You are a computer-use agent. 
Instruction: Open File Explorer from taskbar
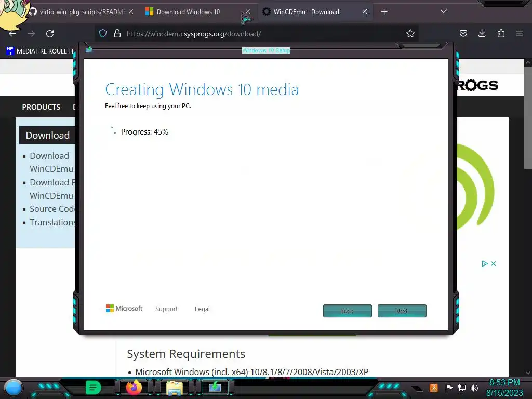174,388
